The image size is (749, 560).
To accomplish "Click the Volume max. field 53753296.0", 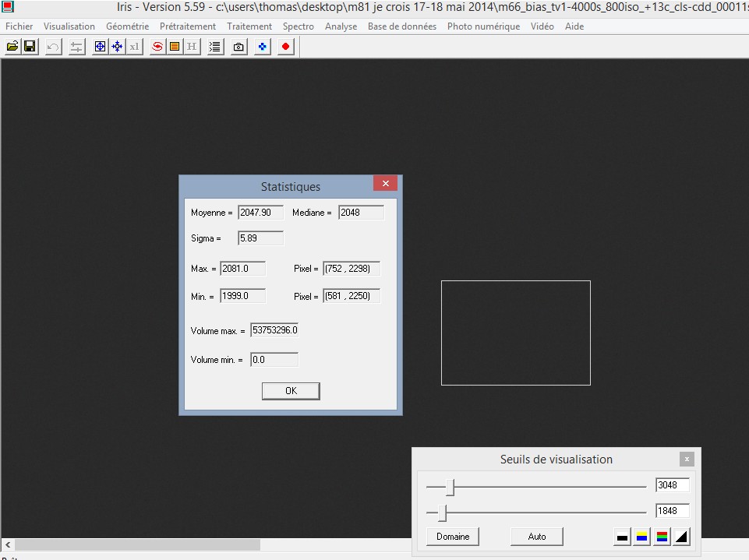I will pyautogui.click(x=274, y=330).
